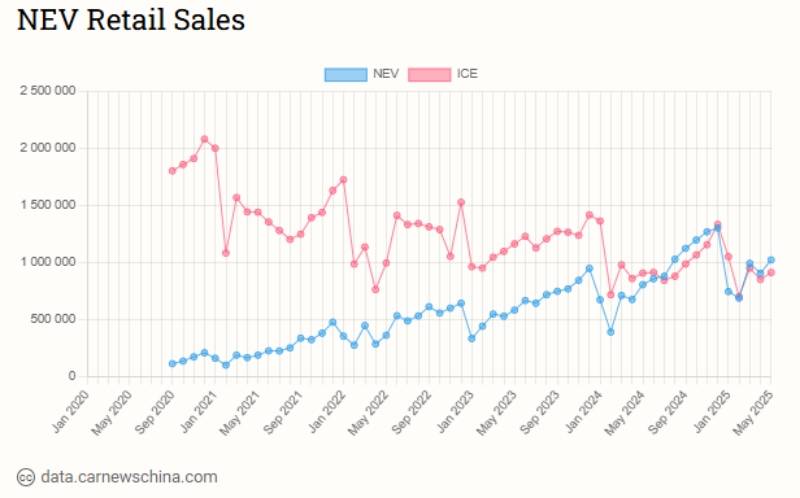Open the data.carnewschina.com source link

click(129, 477)
